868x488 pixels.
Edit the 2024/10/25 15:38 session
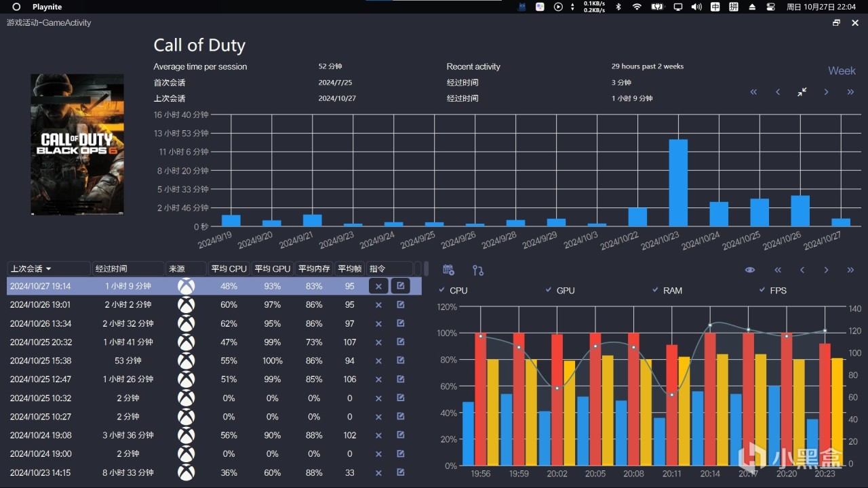400,361
